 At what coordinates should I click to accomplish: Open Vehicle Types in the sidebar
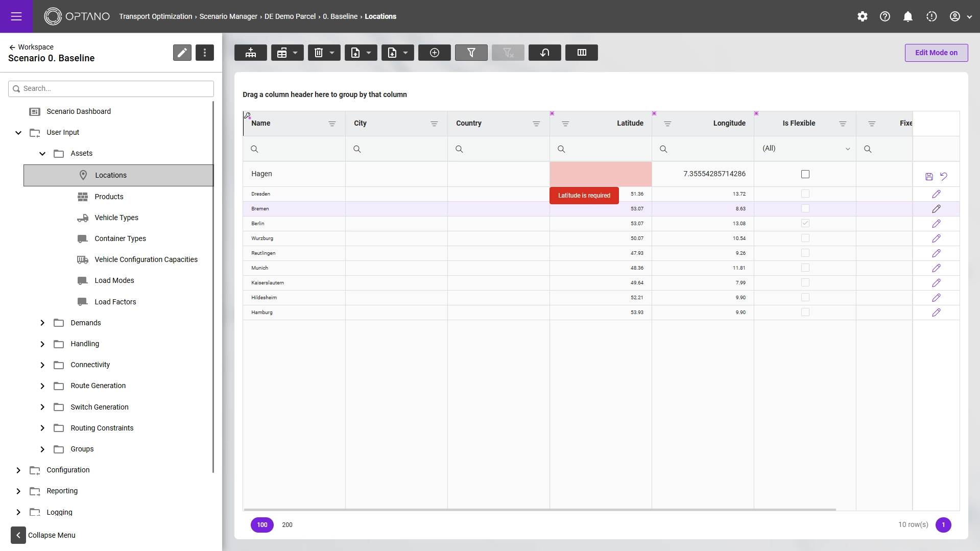(x=116, y=218)
